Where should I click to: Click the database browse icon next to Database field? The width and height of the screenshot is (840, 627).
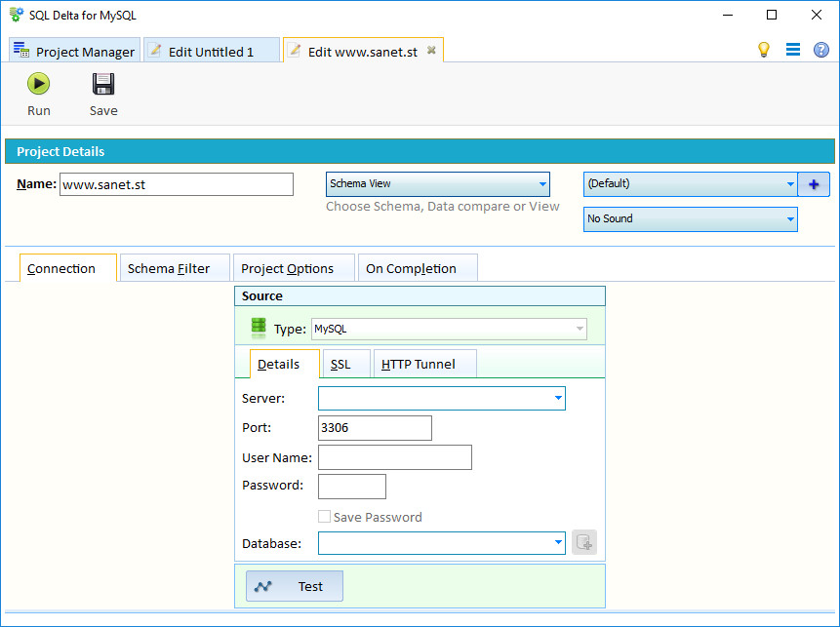583,541
